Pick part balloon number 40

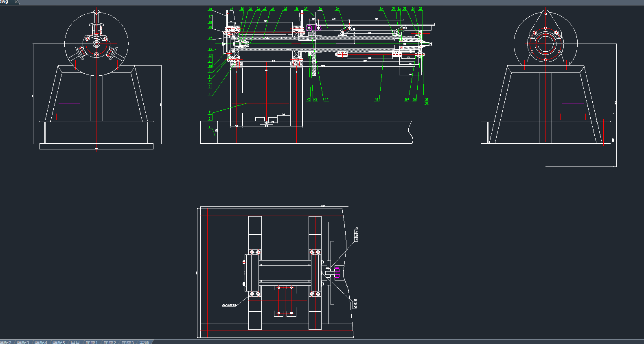(377, 99)
